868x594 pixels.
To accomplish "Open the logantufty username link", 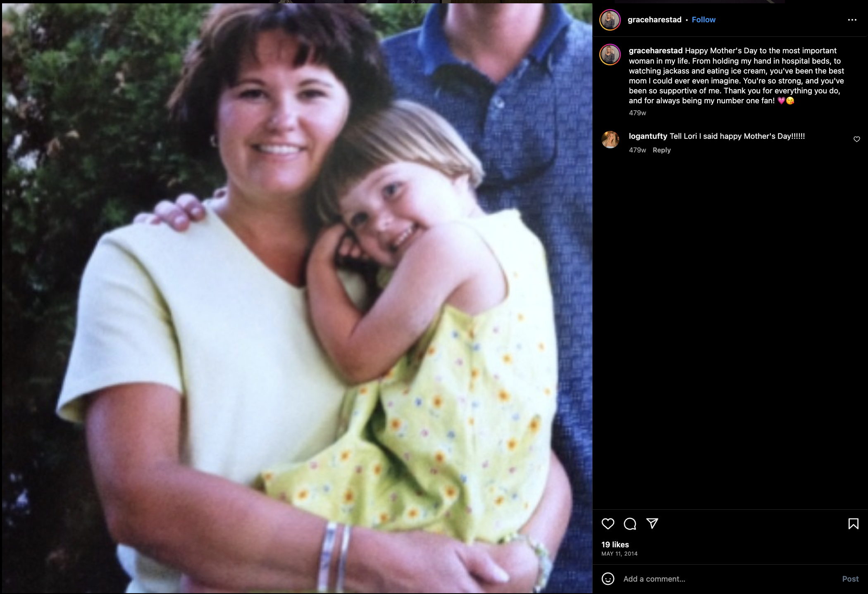I will 648,136.
